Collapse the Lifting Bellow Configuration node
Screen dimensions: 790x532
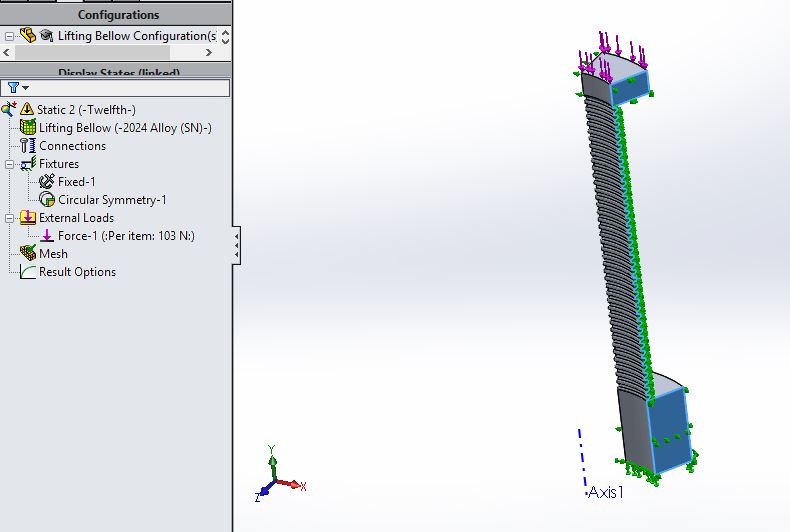9,36
